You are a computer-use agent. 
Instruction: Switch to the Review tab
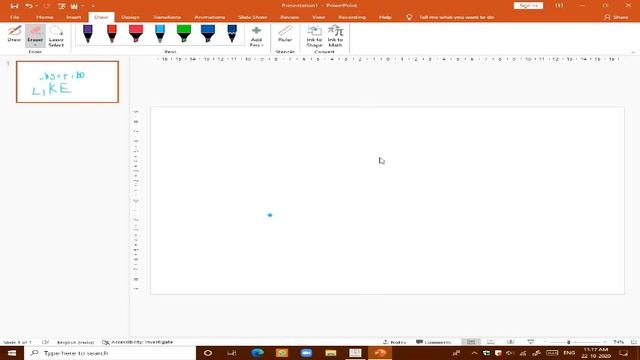(289, 17)
